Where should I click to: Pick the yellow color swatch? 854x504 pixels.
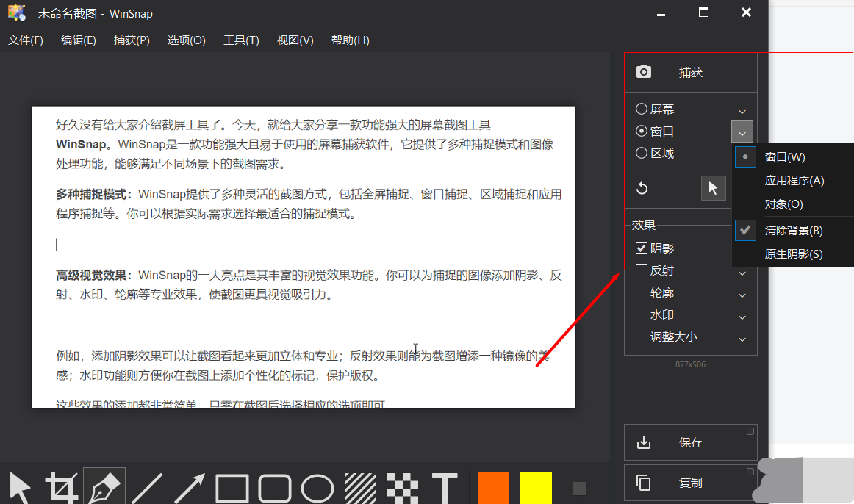point(536,489)
